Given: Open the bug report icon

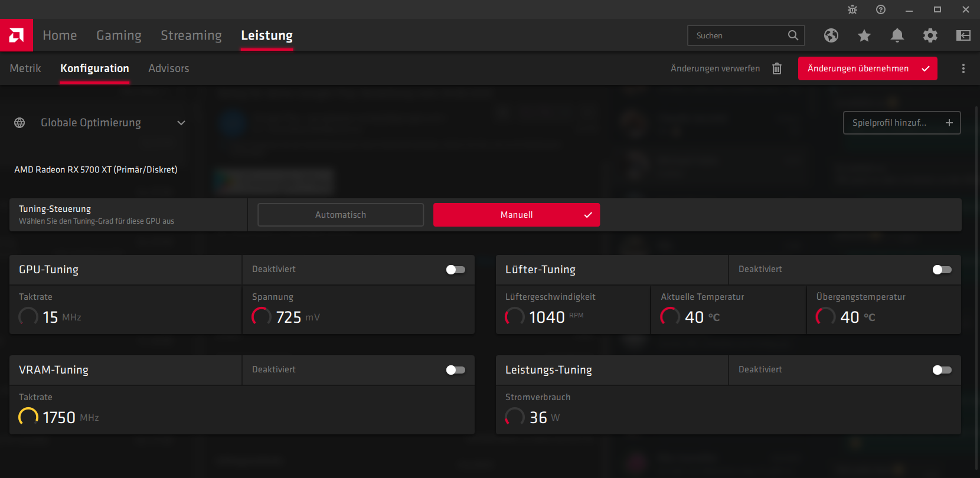Looking at the screenshot, I should (x=852, y=9).
